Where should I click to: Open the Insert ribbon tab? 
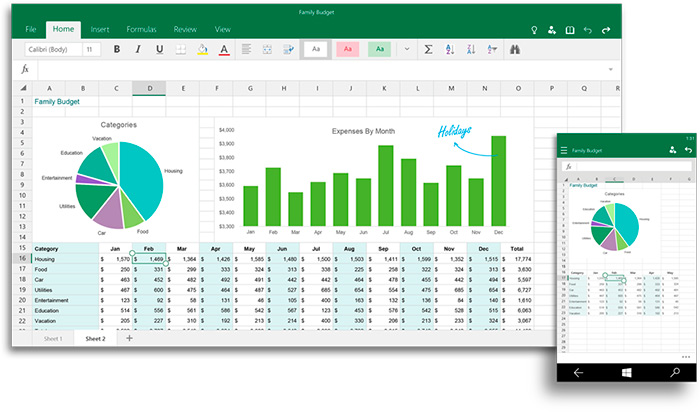tap(100, 30)
